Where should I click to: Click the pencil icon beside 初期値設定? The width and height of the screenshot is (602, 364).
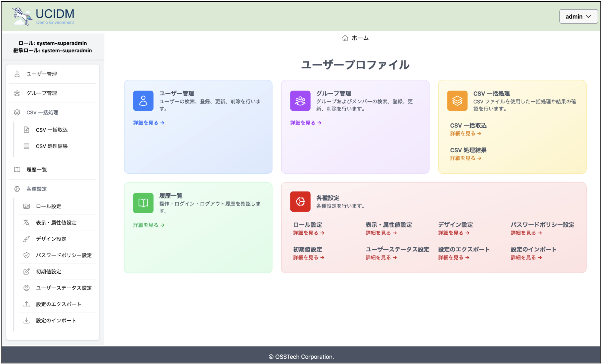26,272
